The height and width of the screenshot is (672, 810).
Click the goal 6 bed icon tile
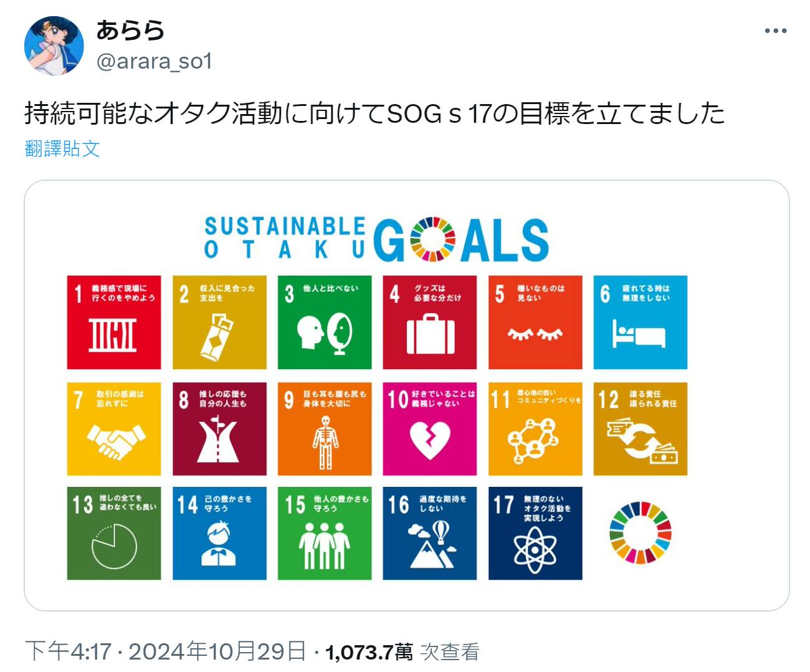pos(640,322)
